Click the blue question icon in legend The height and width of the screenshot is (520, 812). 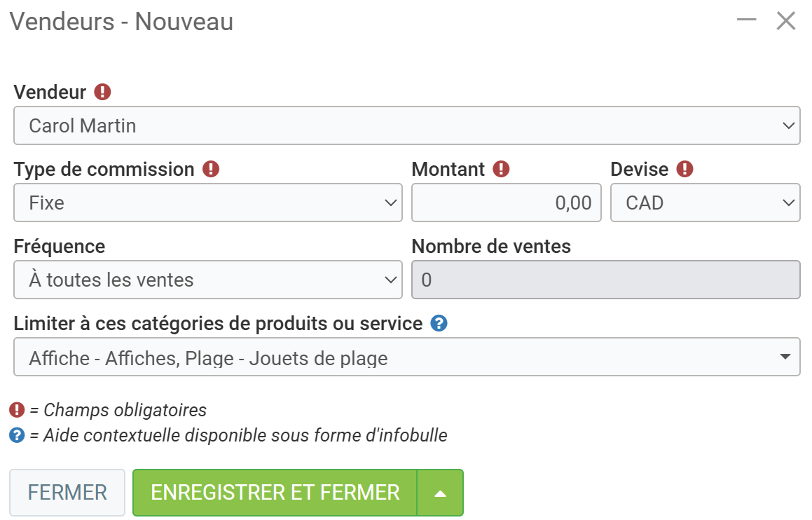pyautogui.click(x=17, y=435)
